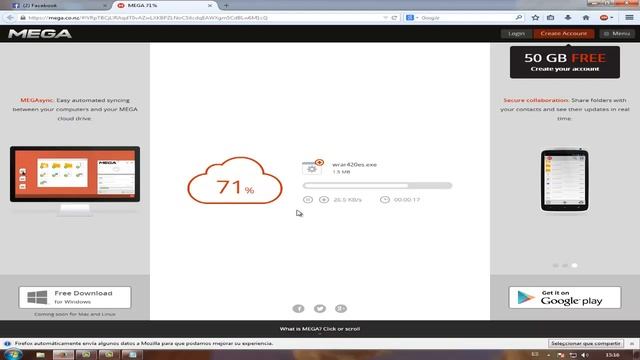
Task: Click the 71% cloud progress indicator
Action: click(235, 181)
